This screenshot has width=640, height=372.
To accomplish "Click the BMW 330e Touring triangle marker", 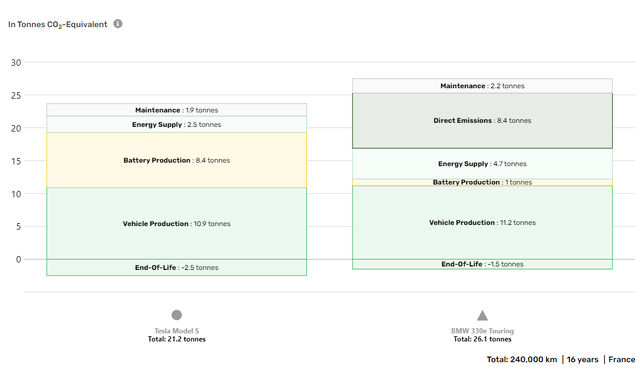I will tap(482, 315).
